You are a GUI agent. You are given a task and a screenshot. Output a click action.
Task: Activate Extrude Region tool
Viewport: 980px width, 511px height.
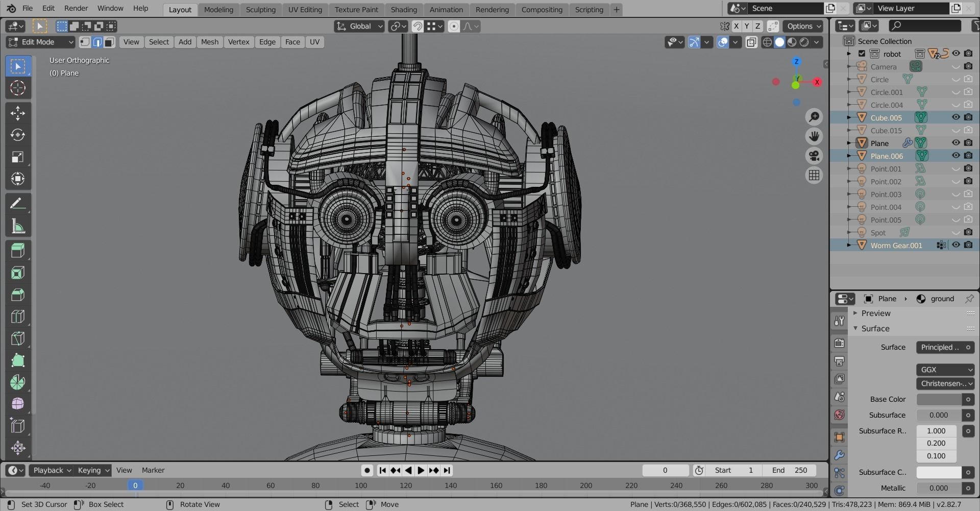click(18, 250)
